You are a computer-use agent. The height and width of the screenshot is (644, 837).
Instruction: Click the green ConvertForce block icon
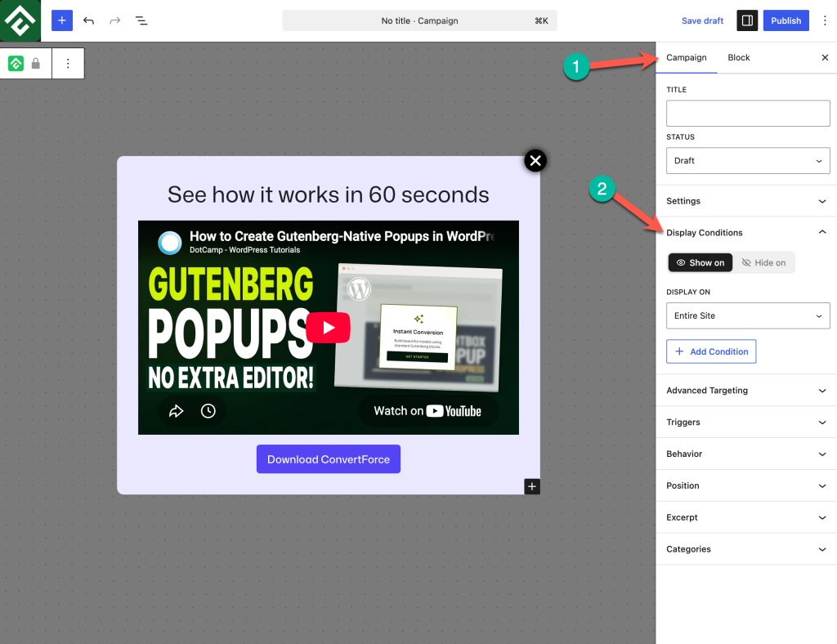pyautogui.click(x=16, y=64)
